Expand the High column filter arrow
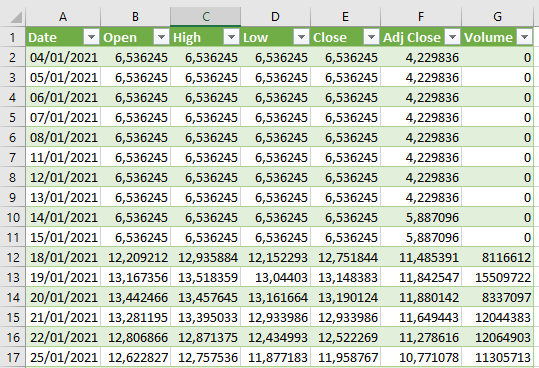The height and width of the screenshot is (368, 539). pos(231,37)
